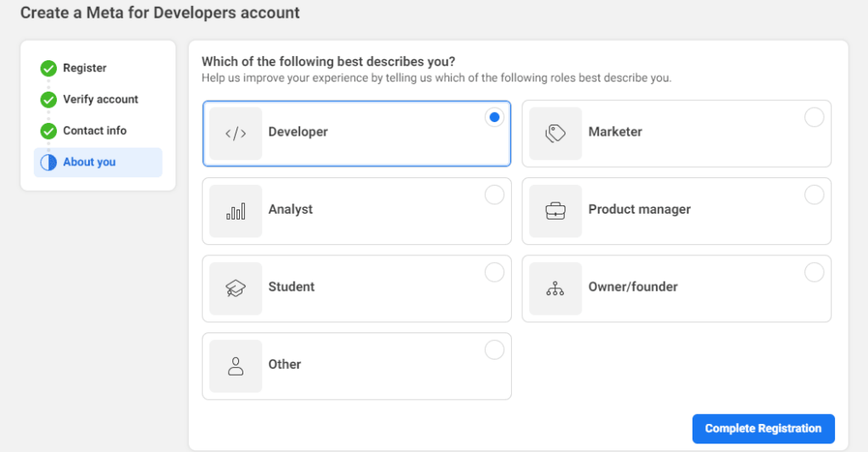The height and width of the screenshot is (452, 868).
Task: Click the Marketer label text
Action: point(615,131)
